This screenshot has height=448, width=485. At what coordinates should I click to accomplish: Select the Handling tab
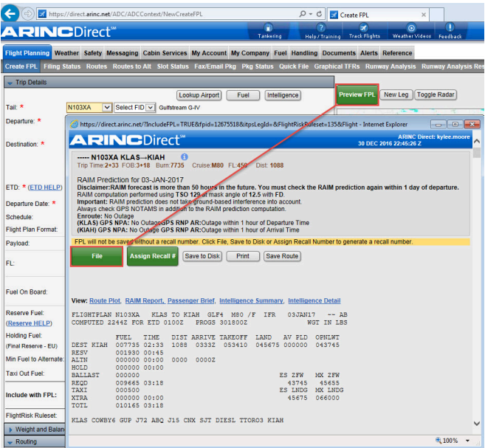tap(304, 53)
